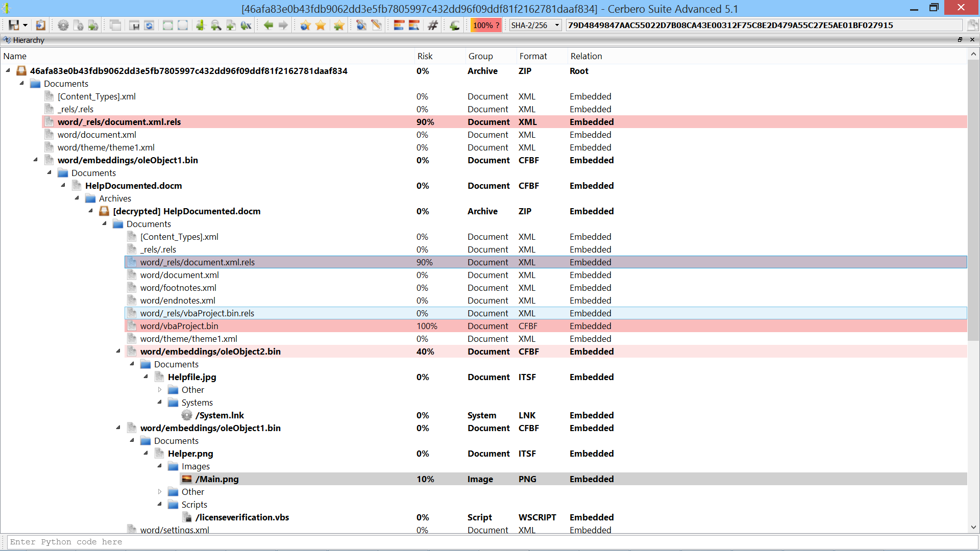Click the star-with-globe bookmark icon

pos(305,25)
